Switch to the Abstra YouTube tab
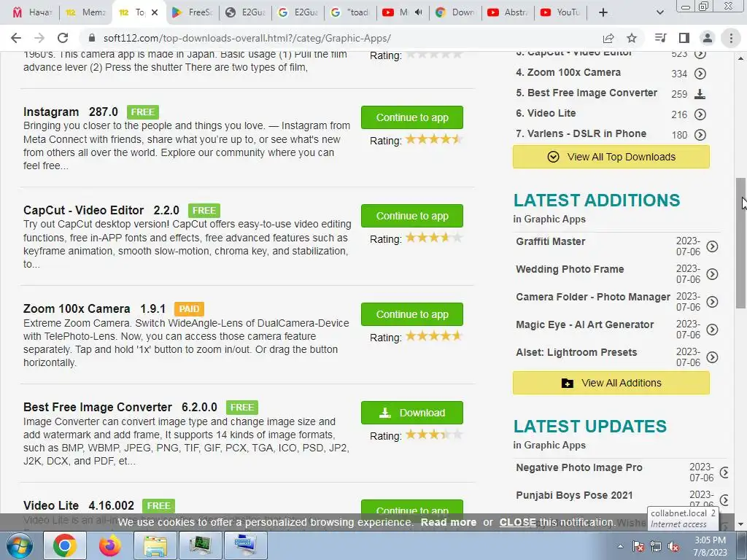The image size is (747, 560). coord(507,12)
